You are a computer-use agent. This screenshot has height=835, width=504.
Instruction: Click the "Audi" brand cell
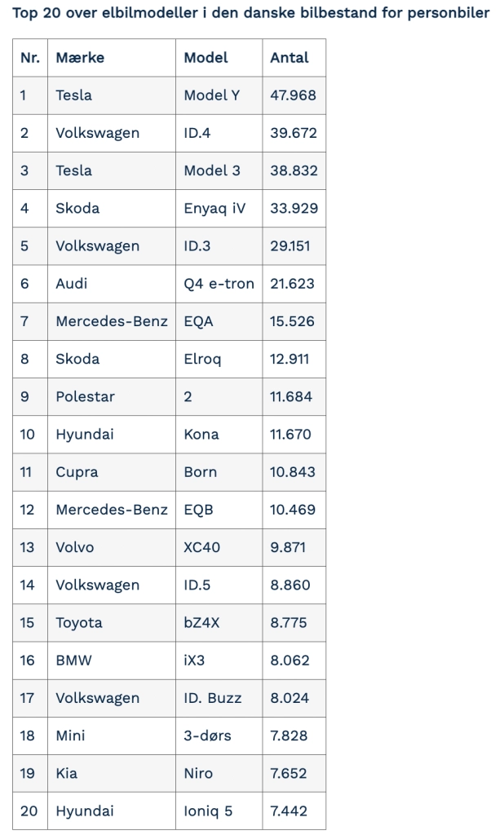pyautogui.click(x=72, y=284)
